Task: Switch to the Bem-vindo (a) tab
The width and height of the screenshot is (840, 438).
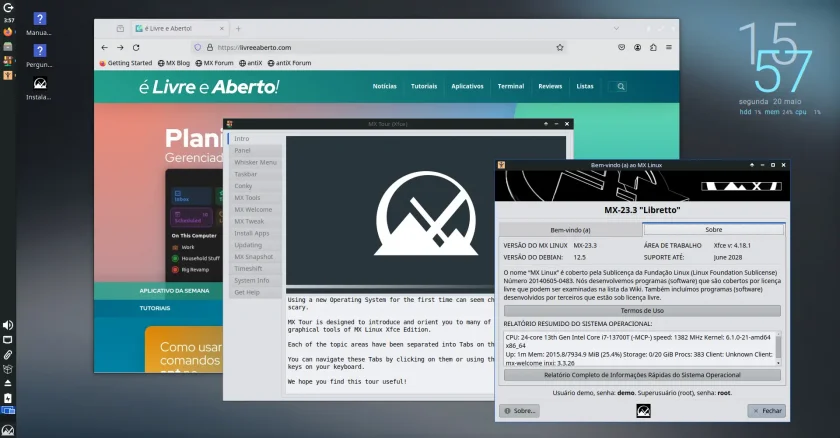Action: [571, 230]
